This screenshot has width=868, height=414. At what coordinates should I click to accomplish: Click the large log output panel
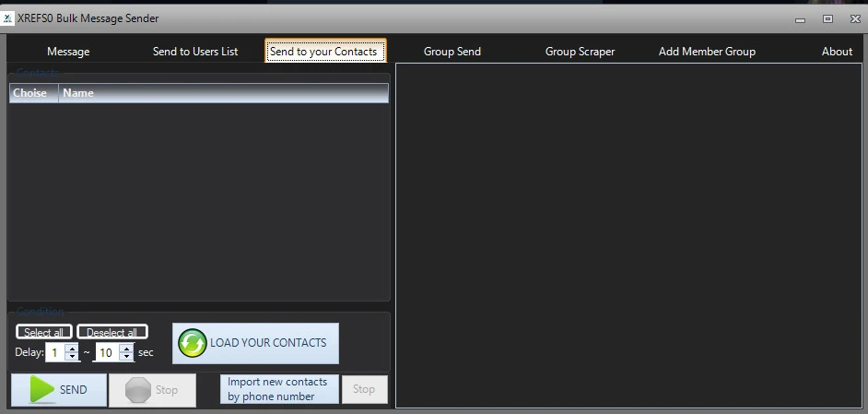coord(628,235)
